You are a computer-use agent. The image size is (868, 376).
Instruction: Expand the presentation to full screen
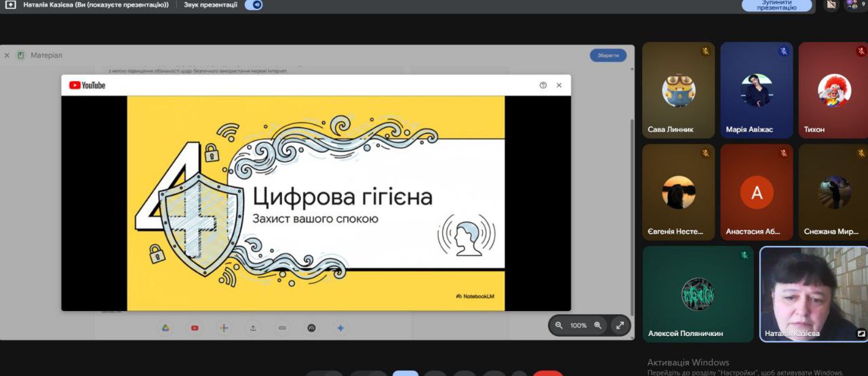pyautogui.click(x=619, y=325)
